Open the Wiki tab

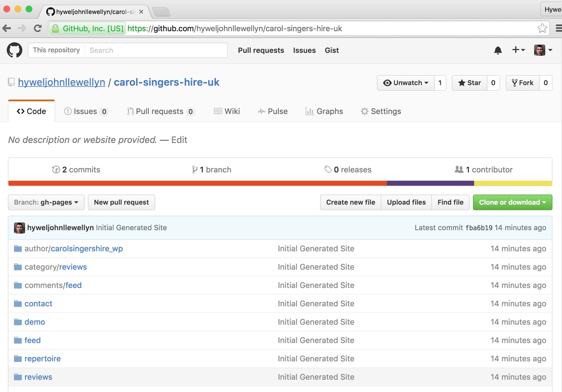[x=227, y=111]
